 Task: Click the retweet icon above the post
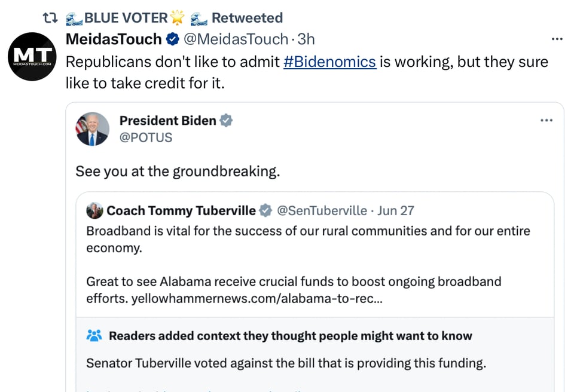[x=50, y=18]
